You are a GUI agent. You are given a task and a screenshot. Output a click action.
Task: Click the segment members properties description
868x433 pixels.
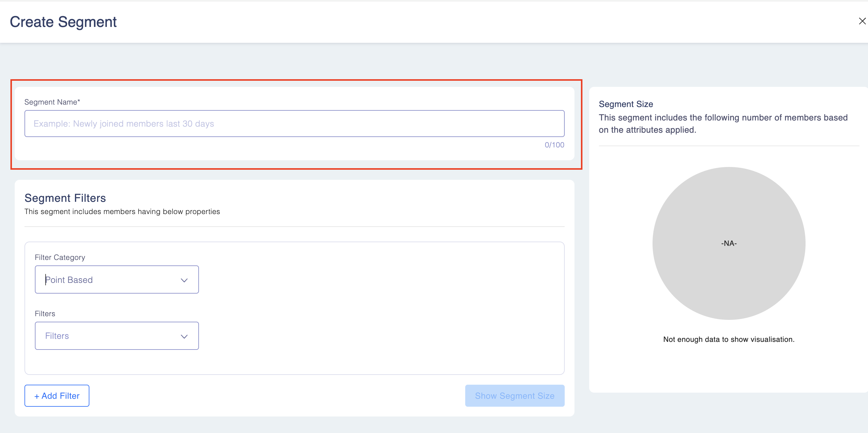point(122,211)
